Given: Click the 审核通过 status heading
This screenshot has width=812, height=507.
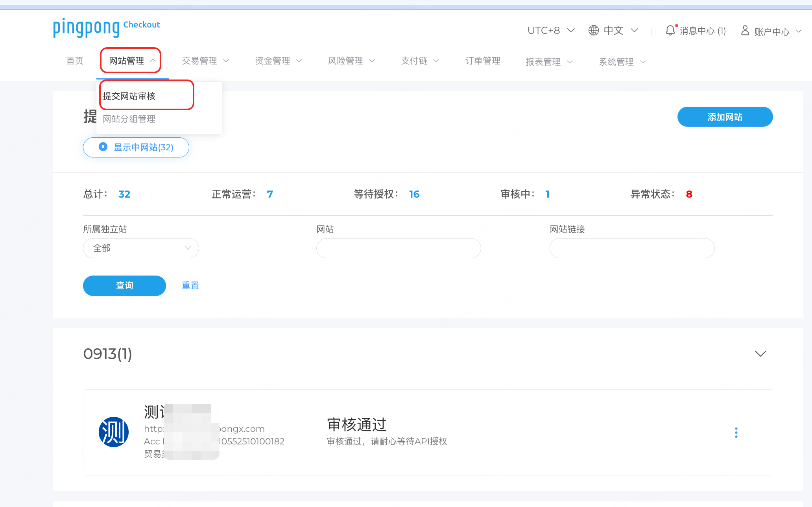Looking at the screenshot, I should point(357,425).
